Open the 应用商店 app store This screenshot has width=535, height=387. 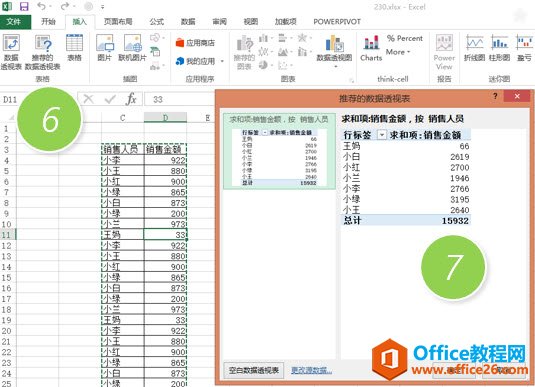point(195,43)
